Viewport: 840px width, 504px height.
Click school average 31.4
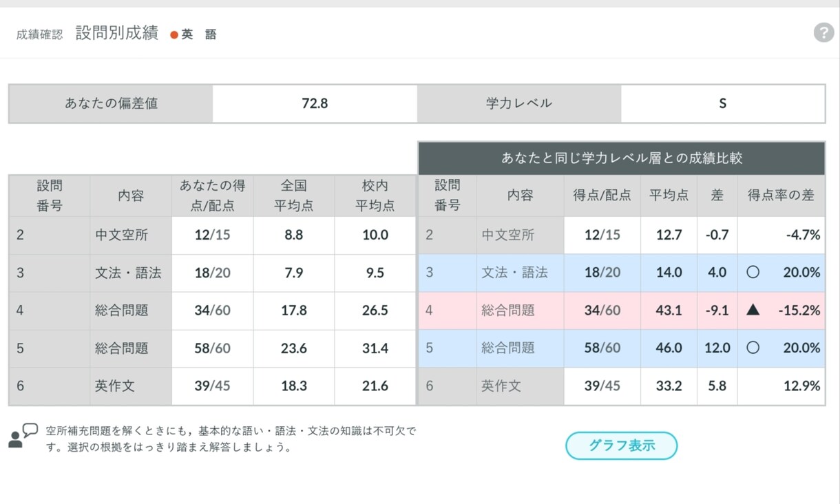375,348
